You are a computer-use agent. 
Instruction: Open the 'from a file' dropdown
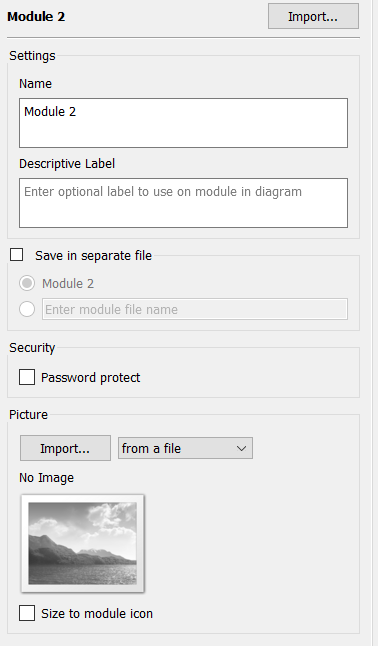pos(185,448)
